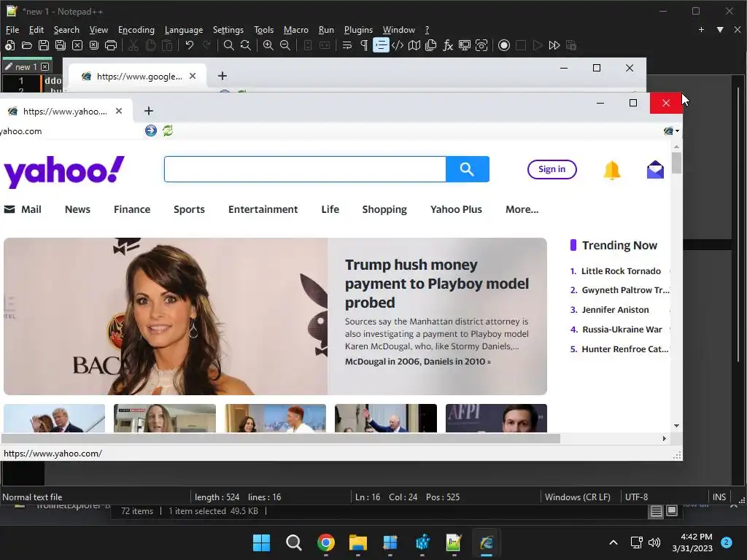Create a new file in Notepad++ toolbar
Screen dimensions: 747x560
coord(9,45)
